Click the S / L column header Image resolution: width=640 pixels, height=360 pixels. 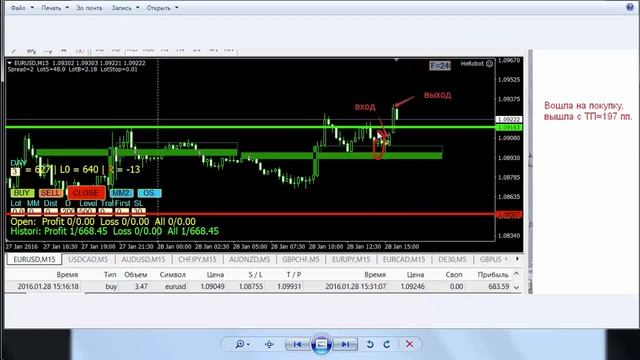256,275
